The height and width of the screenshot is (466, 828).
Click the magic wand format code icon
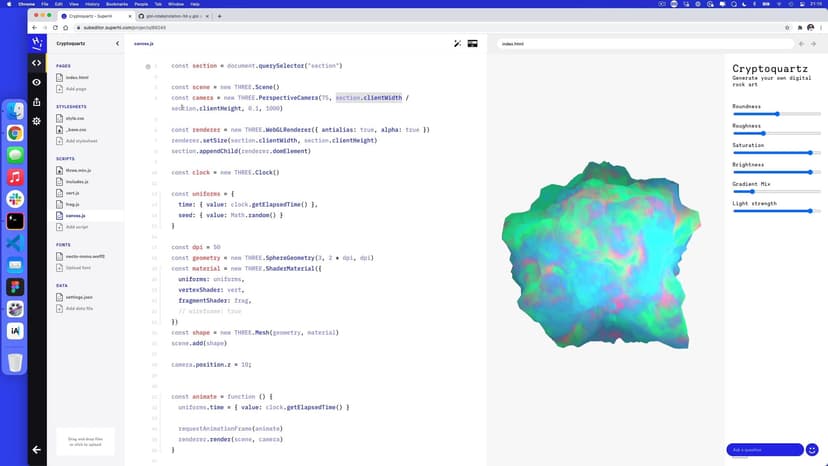coord(458,44)
